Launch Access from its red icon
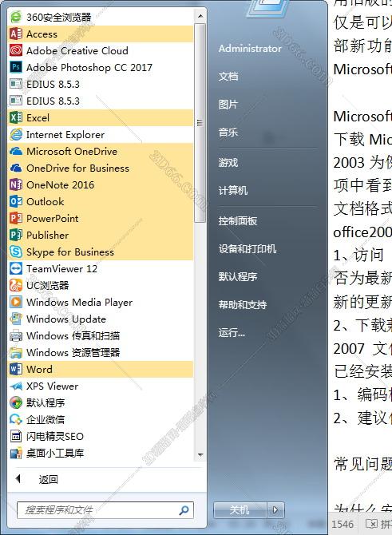392x535 pixels. [16, 34]
